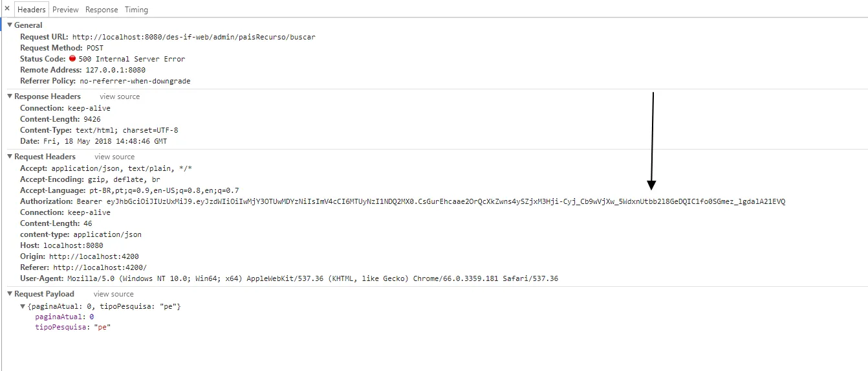Viewport: 868px width, 371px height.
Task: Click the red error status icon
Action: 72,59
